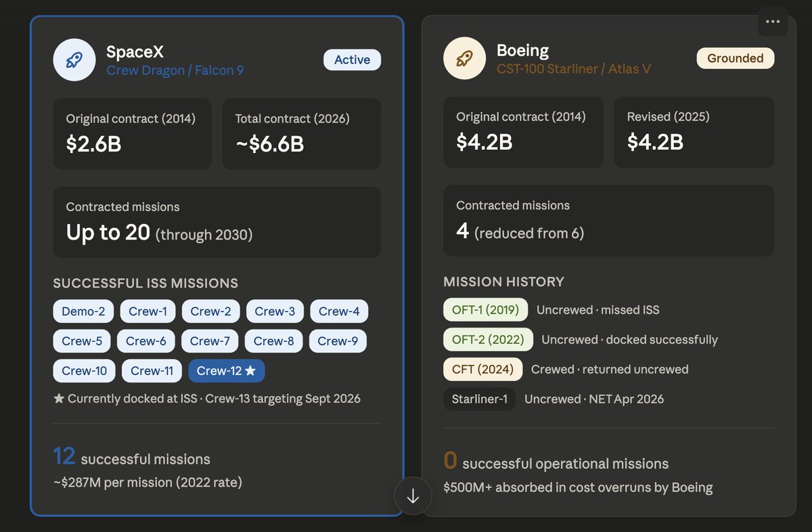Select the Crew-6 mission chip
The height and width of the screenshot is (532, 812).
coord(146,341)
